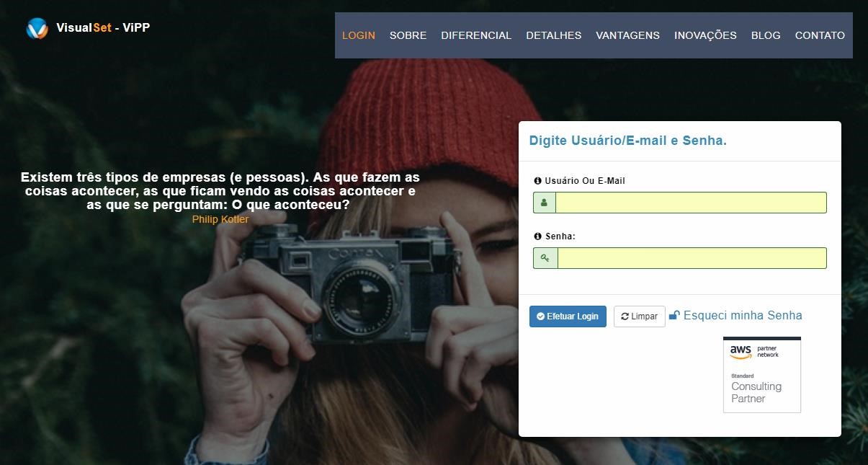Click the Limpar button to clear fields
Screen dimensions: 868x465
point(639,316)
